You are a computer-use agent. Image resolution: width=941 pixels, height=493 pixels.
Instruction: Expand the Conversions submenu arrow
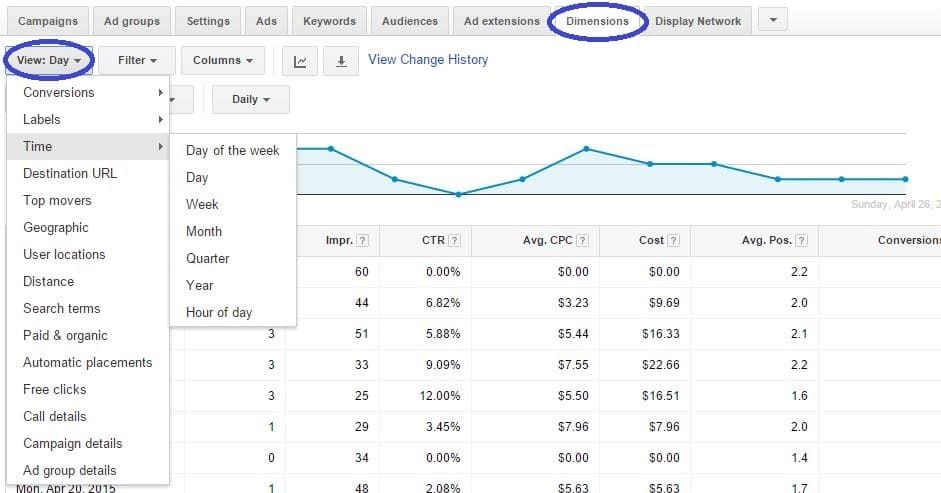160,92
